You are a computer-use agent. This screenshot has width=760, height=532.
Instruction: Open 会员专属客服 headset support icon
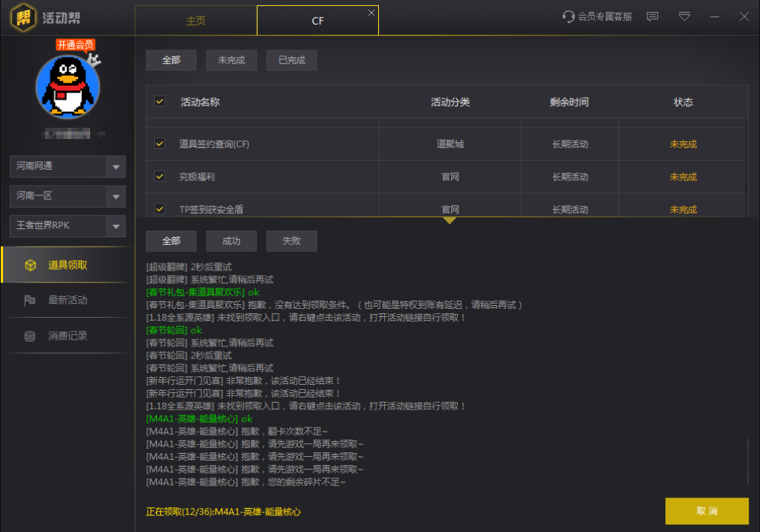pyautogui.click(x=568, y=17)
